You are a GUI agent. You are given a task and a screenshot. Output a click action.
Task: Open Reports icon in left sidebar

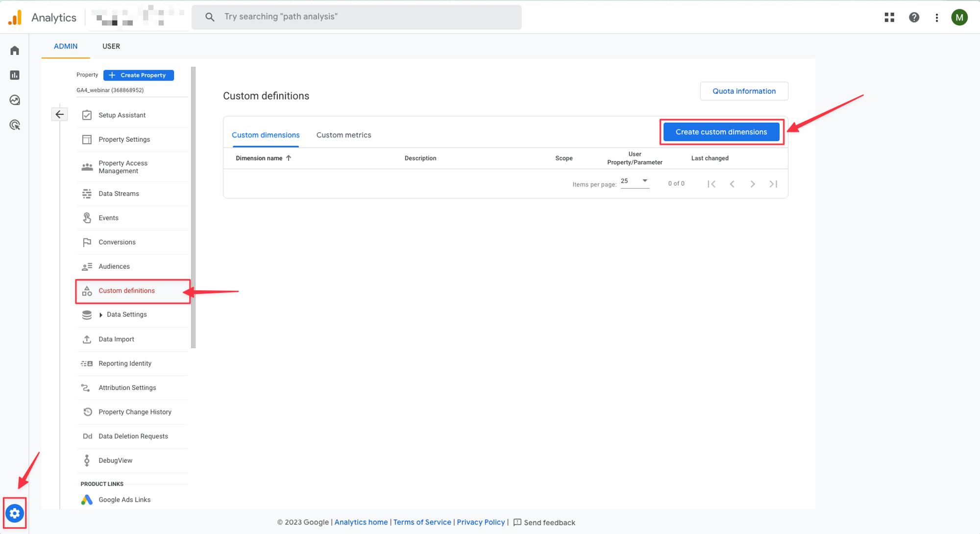15,75
